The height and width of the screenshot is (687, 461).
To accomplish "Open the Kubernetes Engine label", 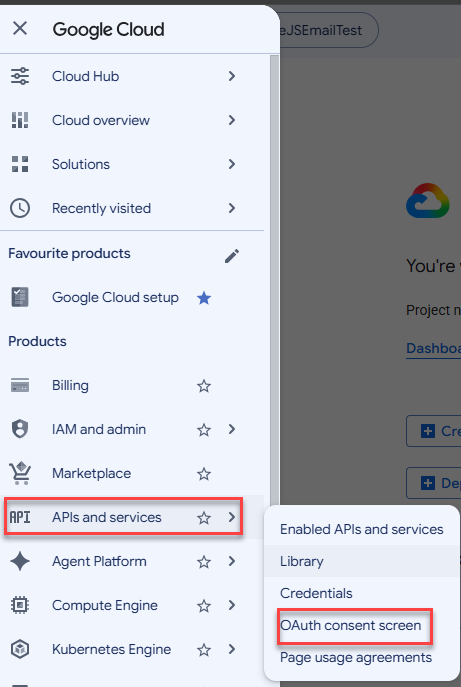I will tap(111, 649).
